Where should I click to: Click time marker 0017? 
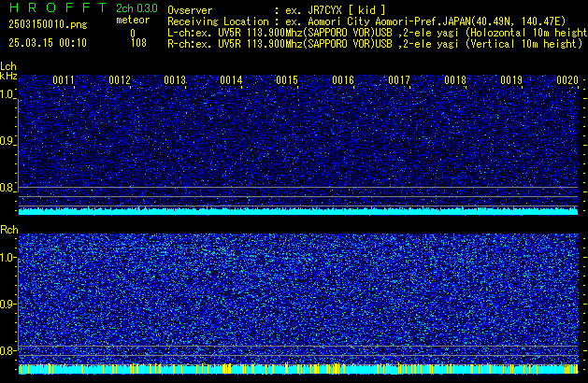[x=399, y=80]
